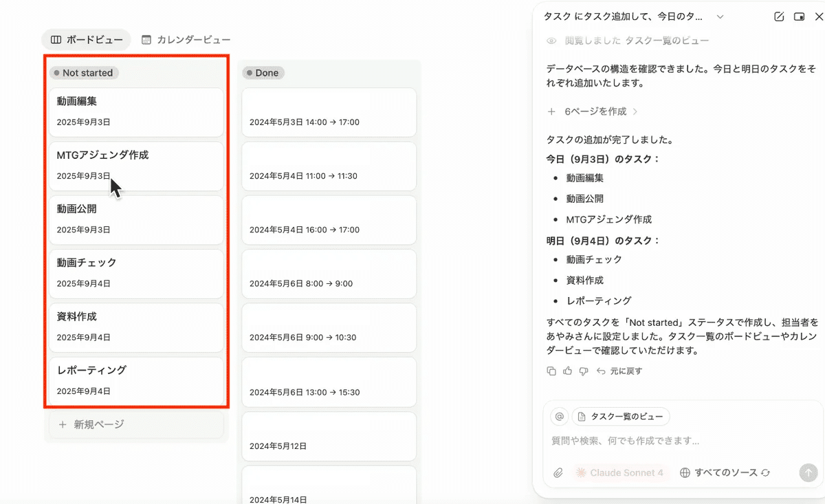Click 元に戻す to undo AI changes
This screenshot has height=504, width=825.
[619, 371]
